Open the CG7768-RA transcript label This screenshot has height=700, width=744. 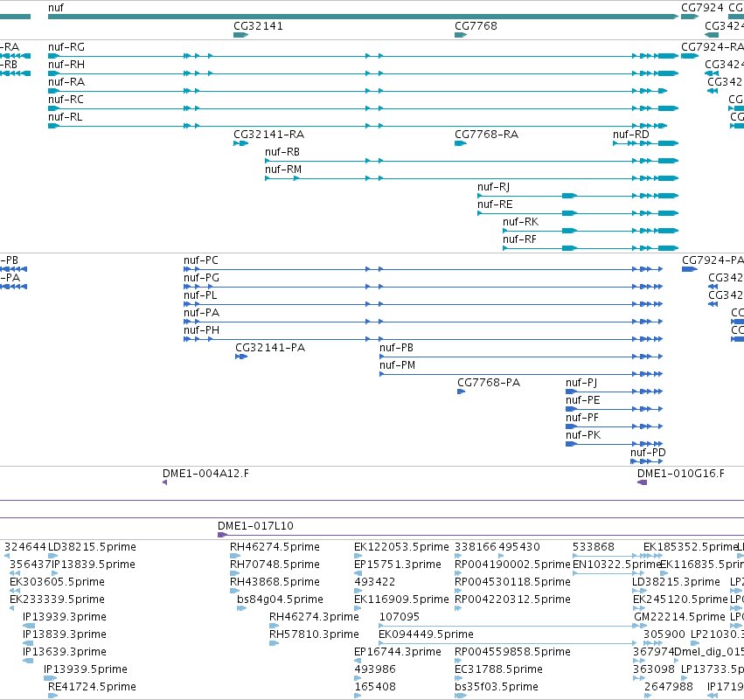[x=486, y=135]
